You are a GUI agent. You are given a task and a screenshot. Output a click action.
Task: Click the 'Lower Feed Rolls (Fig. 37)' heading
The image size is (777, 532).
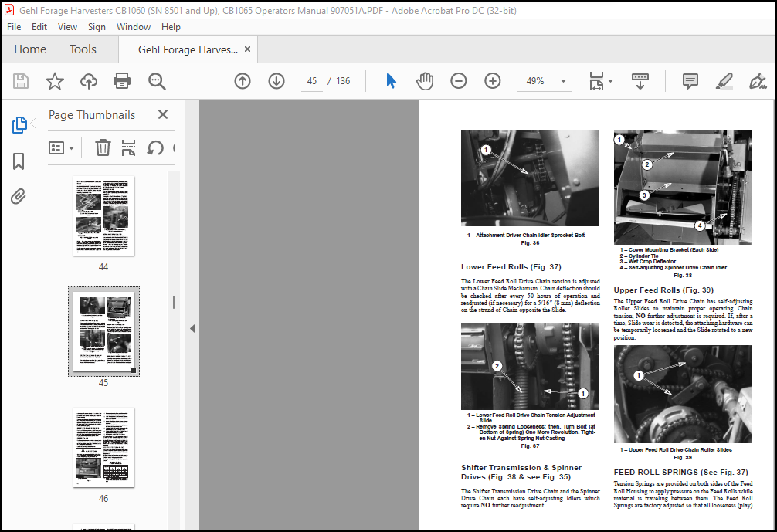(x=511, y=266)
